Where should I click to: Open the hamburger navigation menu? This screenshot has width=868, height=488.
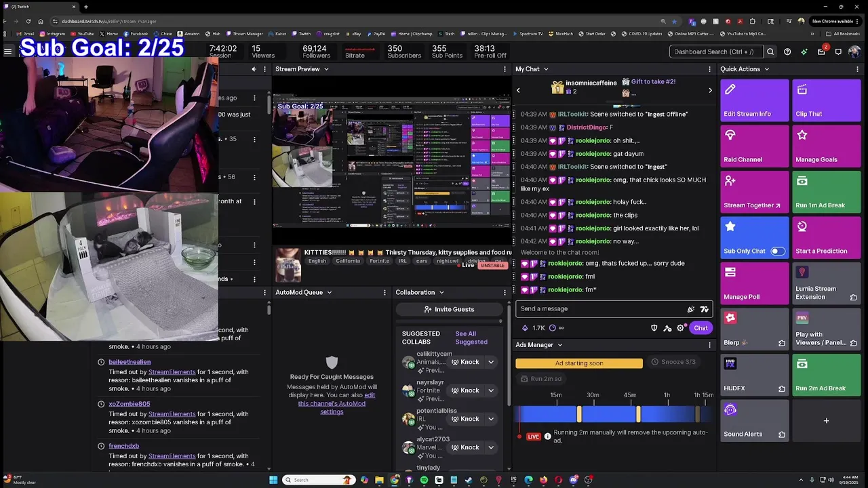[7, 52]
